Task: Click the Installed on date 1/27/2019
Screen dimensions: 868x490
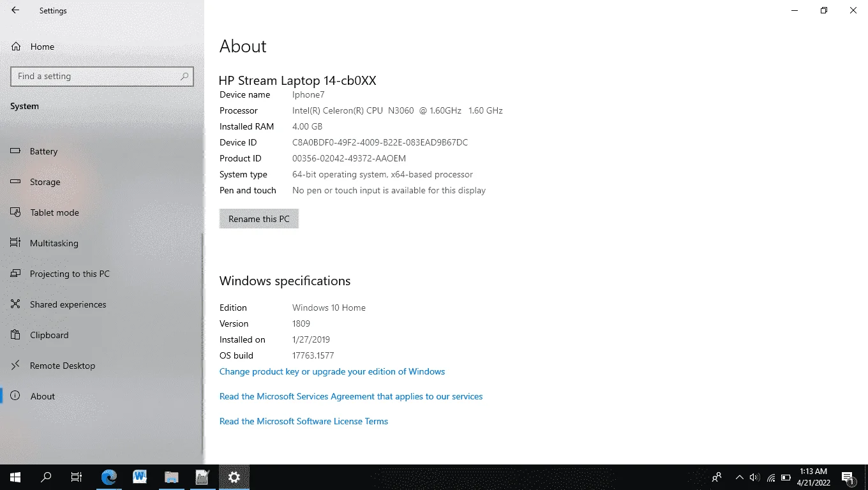Action: click(x=311, y=339)
